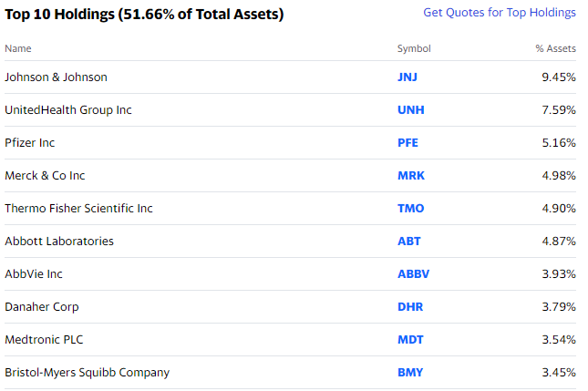The width and height of the screenshot is (588, 391).
Task: Click the 9.45% assets value
Action: [x=559, y=77]
